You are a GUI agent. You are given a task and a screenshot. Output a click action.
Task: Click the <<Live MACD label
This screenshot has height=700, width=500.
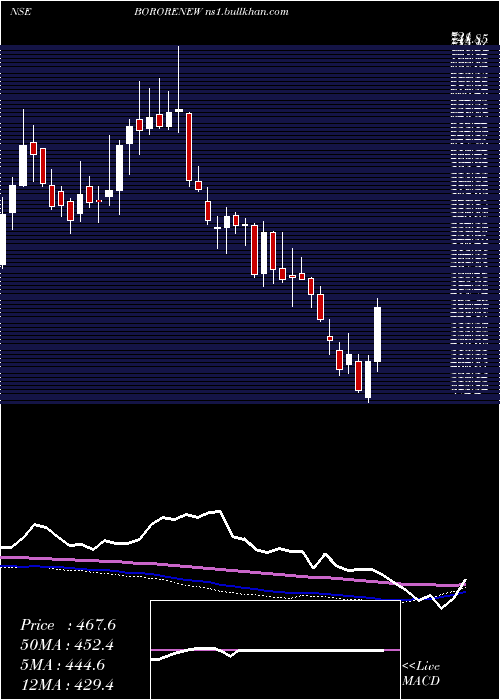(x=421, y=673)
